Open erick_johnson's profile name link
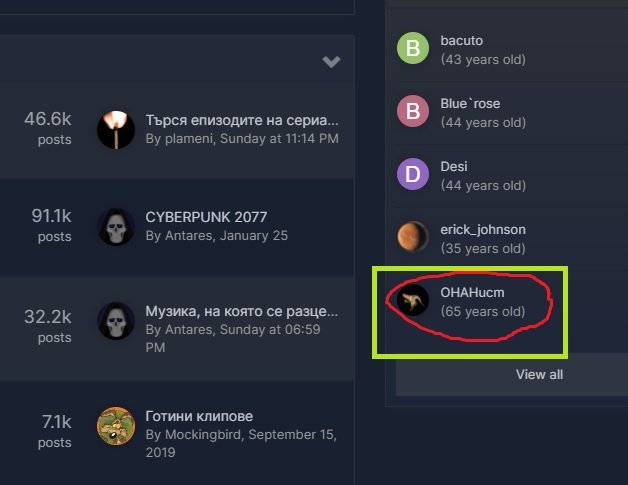628x485 pixels. click(x=483, y=229)
